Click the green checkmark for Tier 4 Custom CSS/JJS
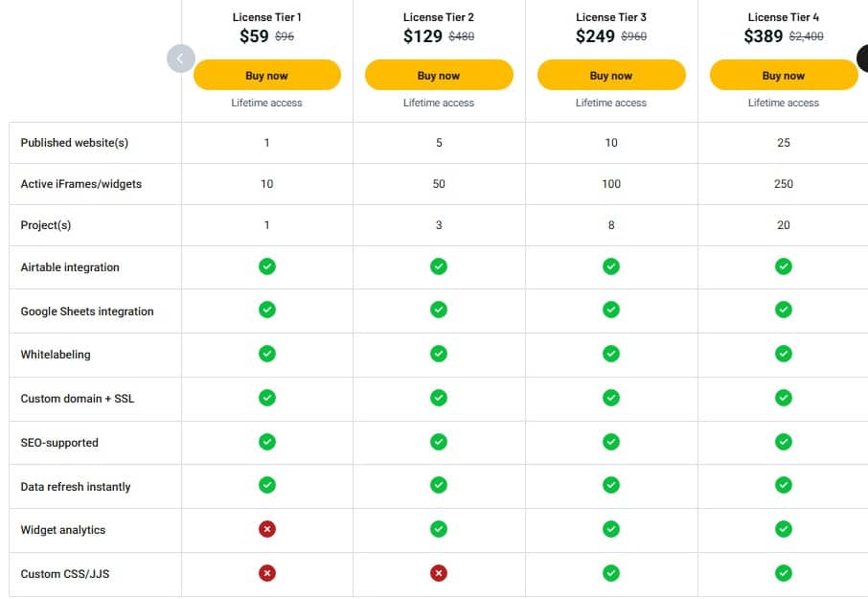This screenshot has width=868, height=599. click(x=784, y=572)
